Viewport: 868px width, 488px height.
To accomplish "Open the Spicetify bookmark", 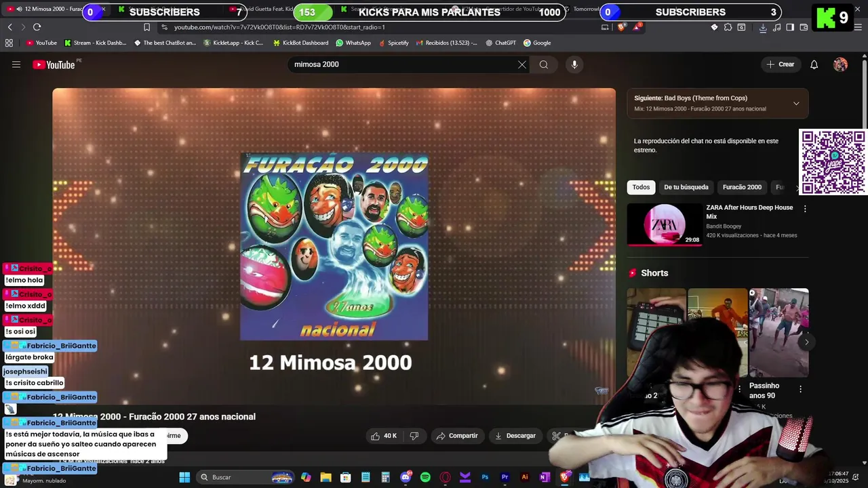I will [393, 43].
